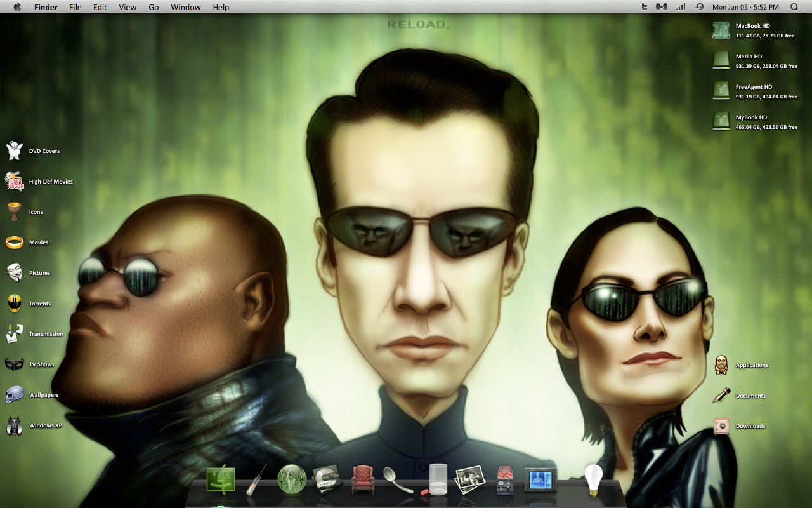Select the Movies gold ring folder
Screen dimensions: 812x508
pos(15,243)
